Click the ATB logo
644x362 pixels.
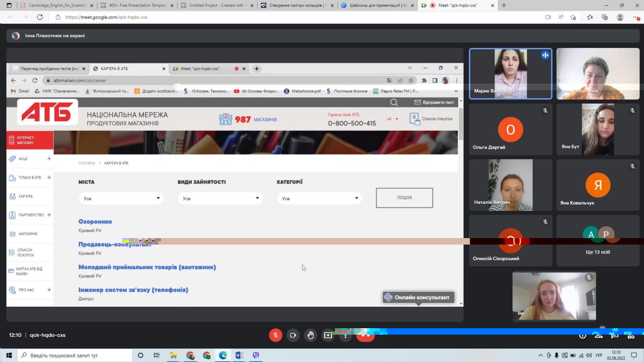pyautogui.click(x=47, y=112)
